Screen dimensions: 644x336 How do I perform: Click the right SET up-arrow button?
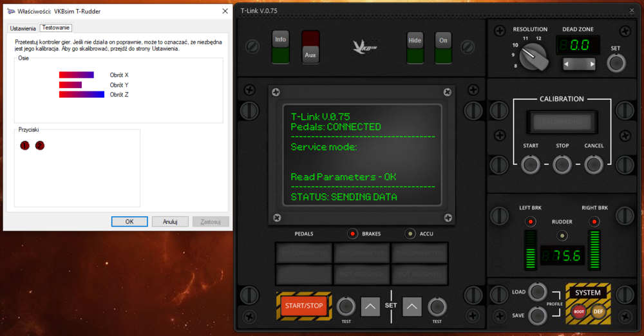(x=412, y=306)
